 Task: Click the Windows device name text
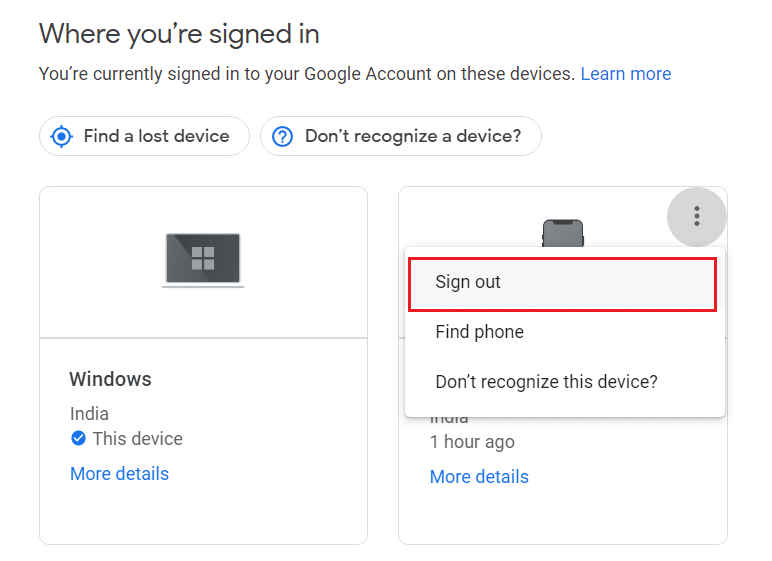click(x=110, y=379)
